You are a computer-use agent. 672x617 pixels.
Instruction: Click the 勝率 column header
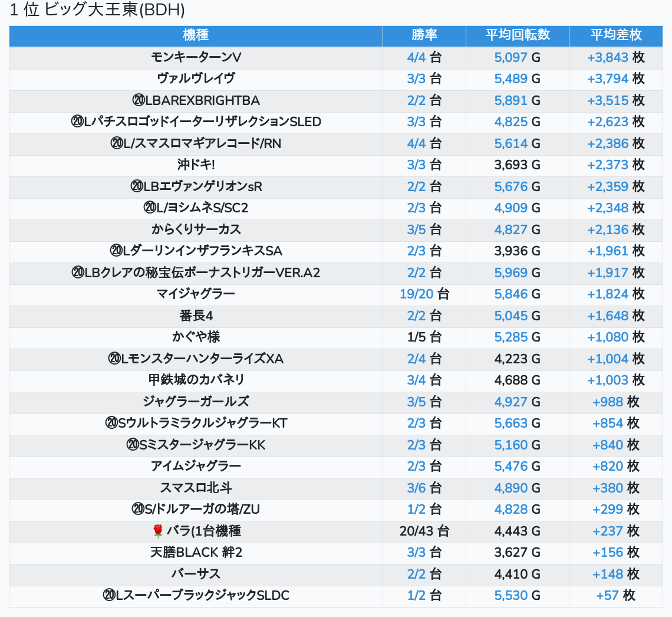point(424,35)
